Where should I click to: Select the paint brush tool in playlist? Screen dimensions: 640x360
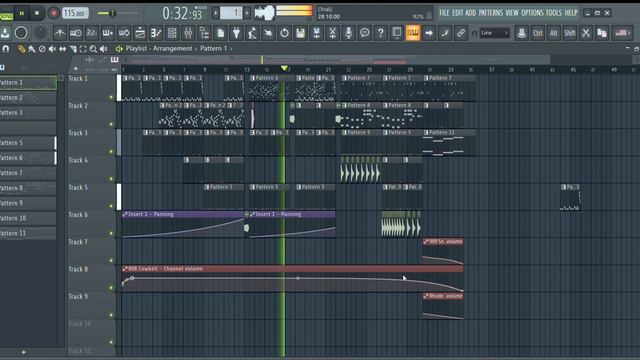pos(32,49)
